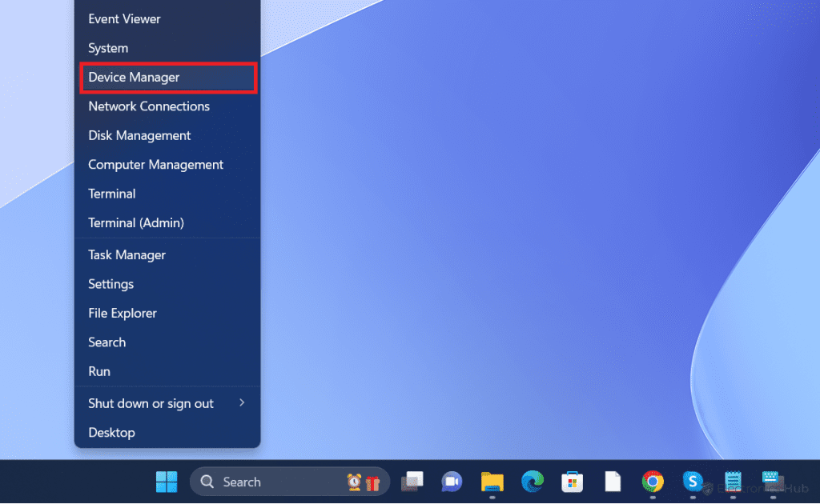
Task: Open the Notepad document icon on taskbar
Action: pos(612,482)
